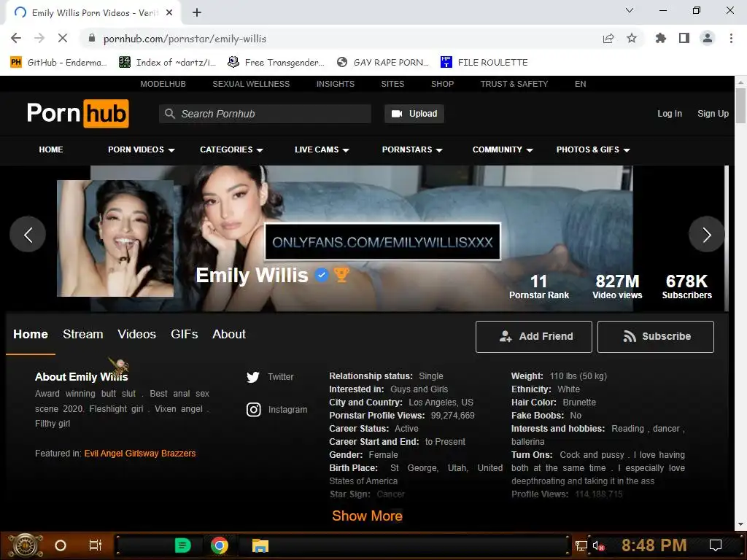This screenshot has height=560, width=747.
Task: Switch to the About profile tab
Action: (229, 334)
